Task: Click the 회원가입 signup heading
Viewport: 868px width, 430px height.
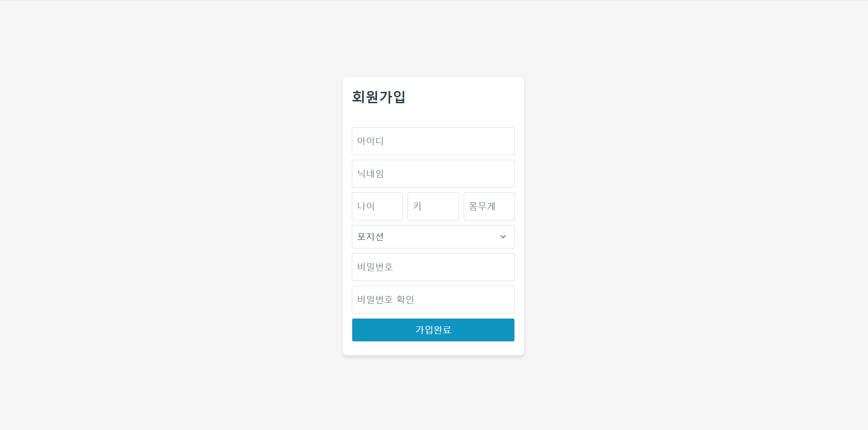Action: [379, 97]
